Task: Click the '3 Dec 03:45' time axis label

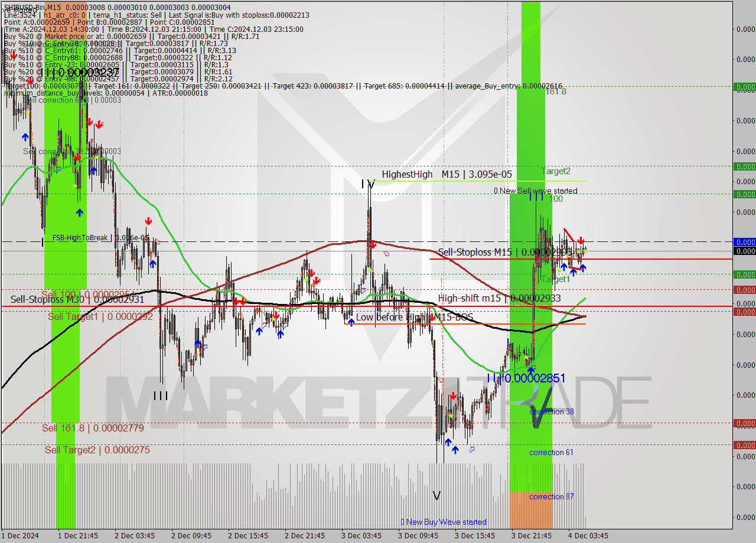Action: (361, 535)
